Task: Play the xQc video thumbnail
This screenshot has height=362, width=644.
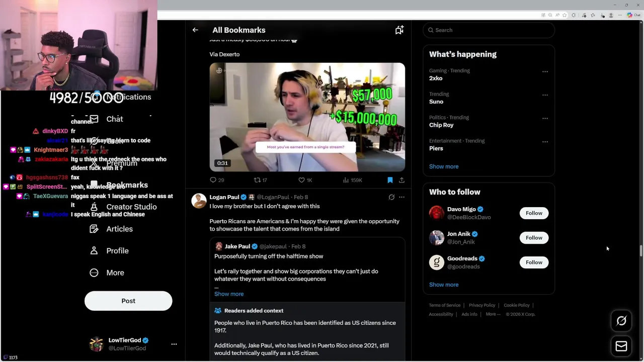Action: [307, 117]
